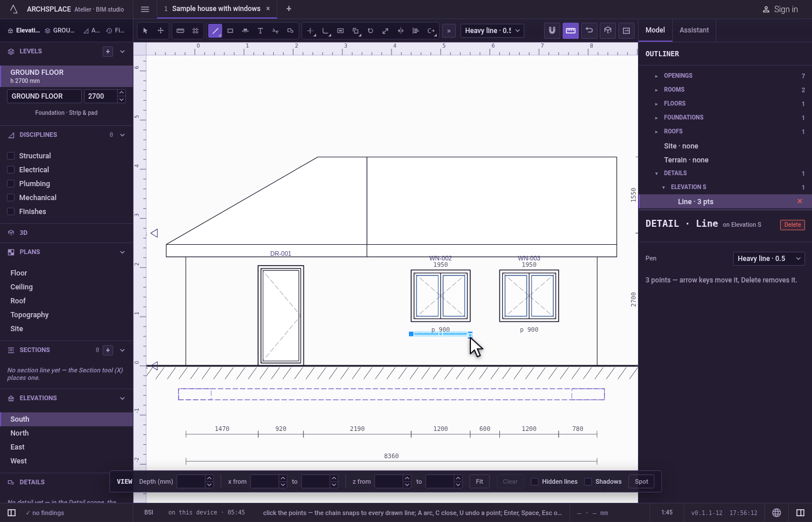This screenshot has height=522, width=812.
Task: Switch to the Assistant tab
Action: (694, 30)
